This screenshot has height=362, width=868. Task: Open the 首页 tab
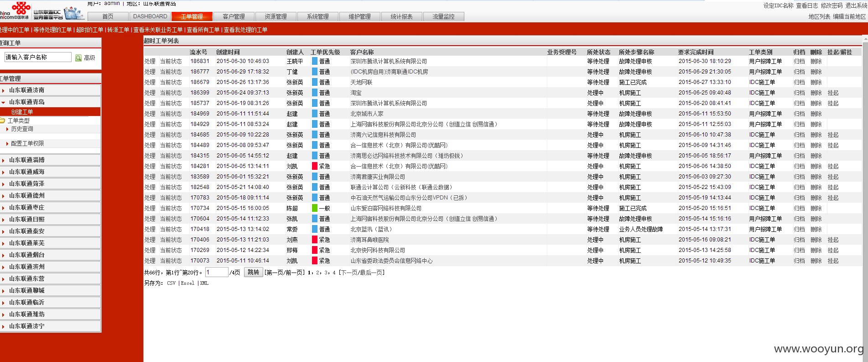[x=108, y=16]
